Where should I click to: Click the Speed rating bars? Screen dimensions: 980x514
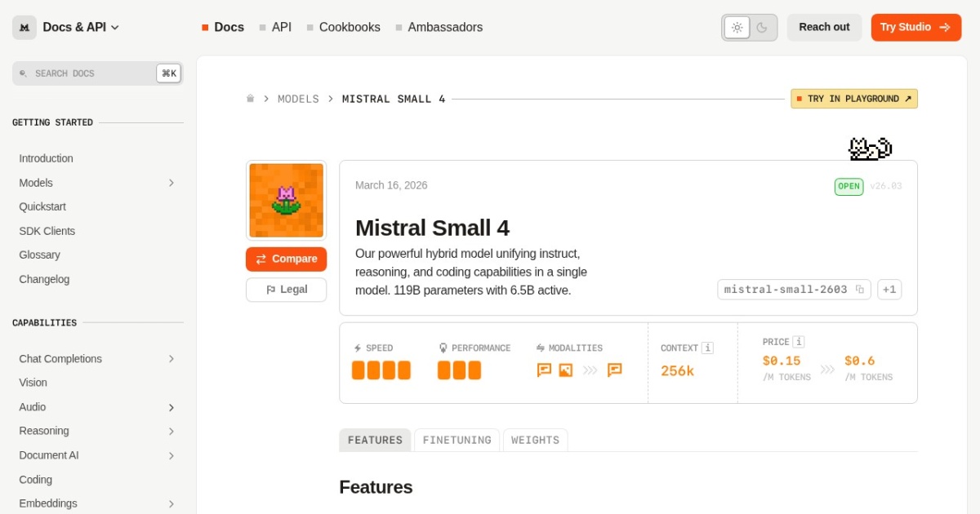click(x=381, y=370)
